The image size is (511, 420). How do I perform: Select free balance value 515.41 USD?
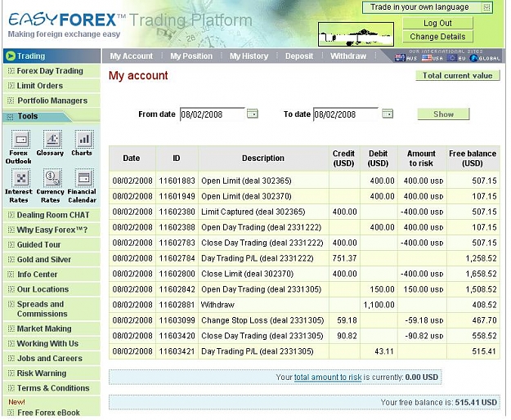point(476,402)
